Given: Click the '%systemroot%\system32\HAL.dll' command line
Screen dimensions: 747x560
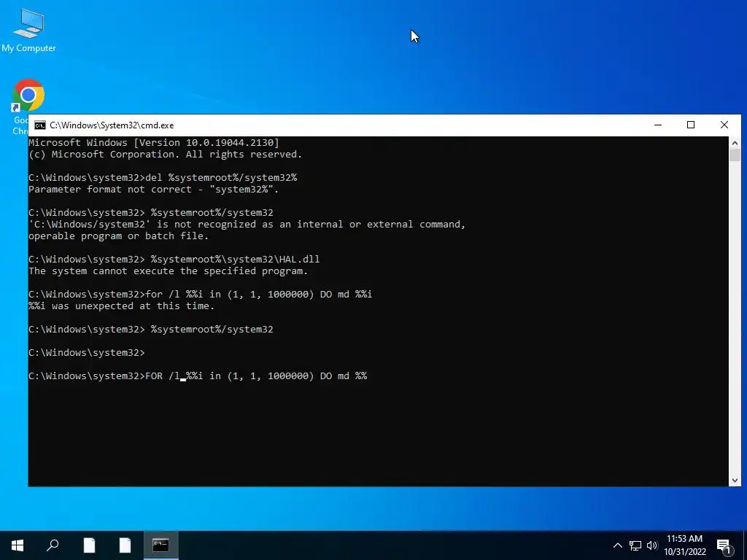Looking at the screenshot, I should click(174, 260).
